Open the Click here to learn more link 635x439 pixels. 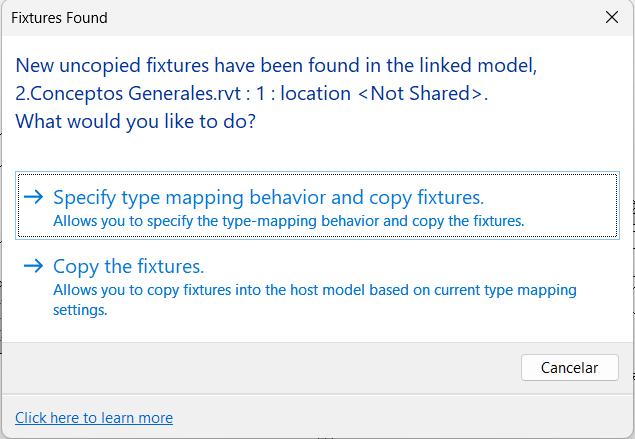coord(94,418)
